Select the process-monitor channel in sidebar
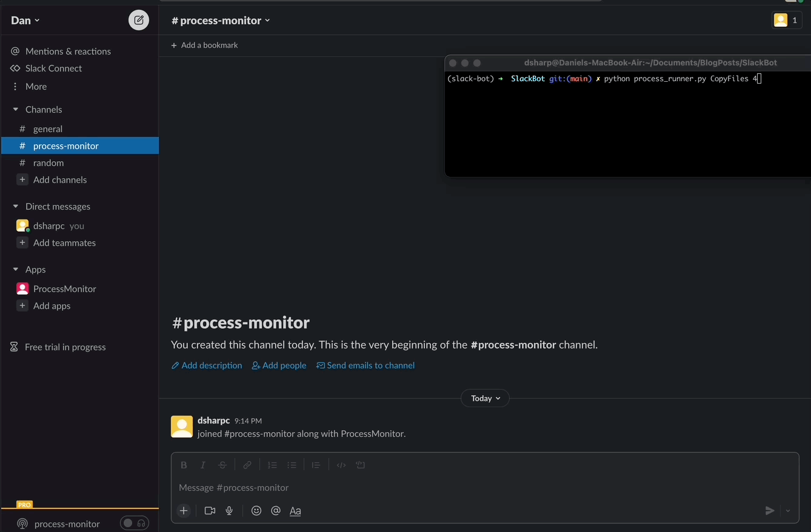 pos(79,146)
